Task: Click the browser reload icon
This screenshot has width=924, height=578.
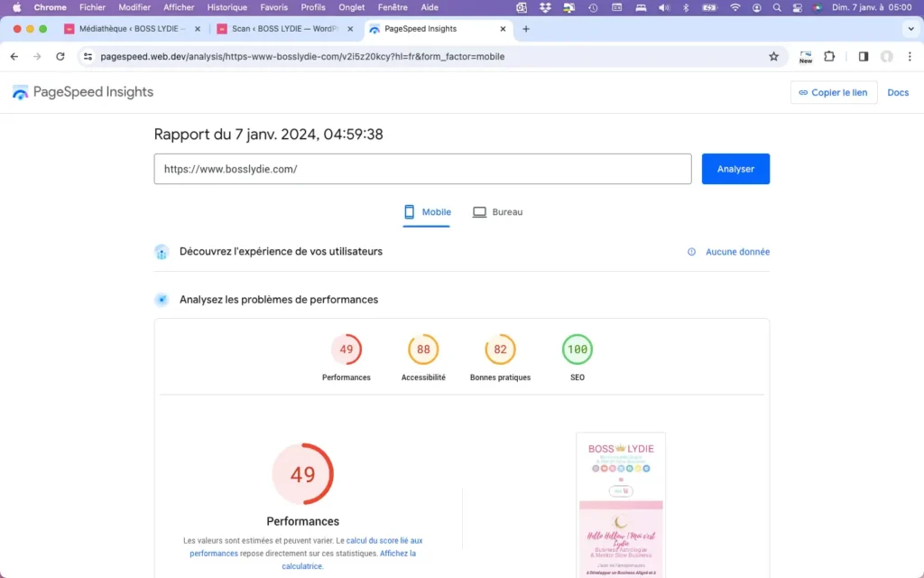Action: click(60, 56)
